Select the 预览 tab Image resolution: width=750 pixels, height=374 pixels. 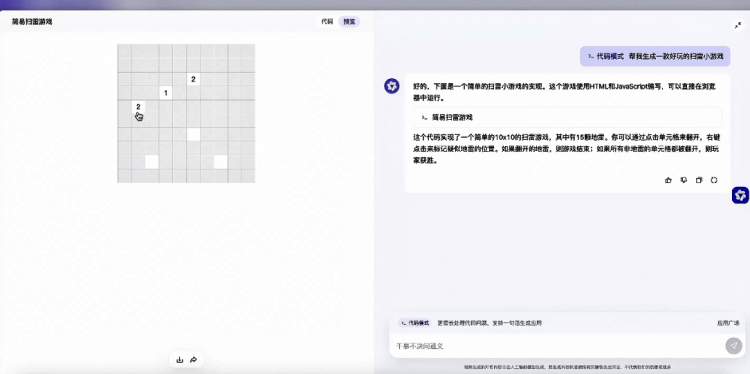[350, 22]
